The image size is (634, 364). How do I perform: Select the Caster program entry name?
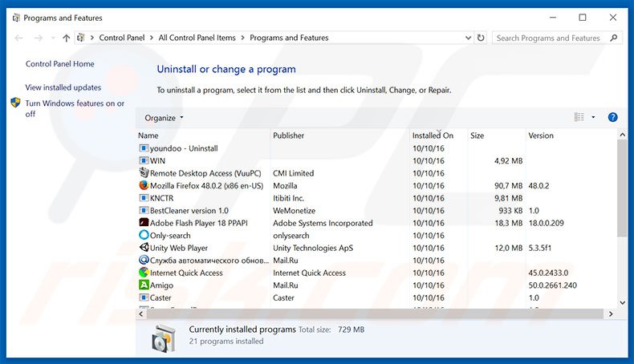161,297
